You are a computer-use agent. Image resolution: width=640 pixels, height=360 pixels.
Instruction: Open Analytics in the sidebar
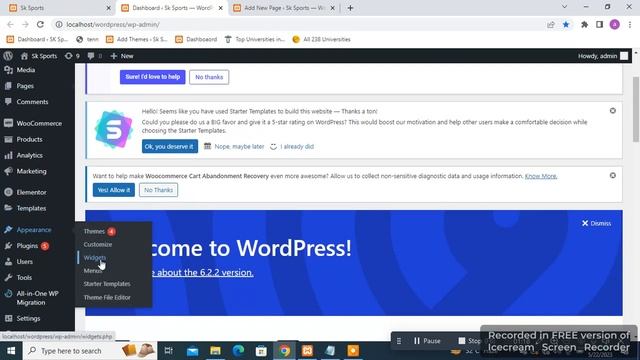click(x=29, y=155)
